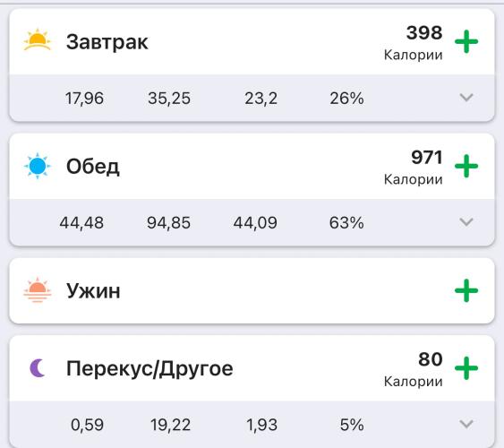Expand Перекус/Другое details with chevron

pos(466,424)
